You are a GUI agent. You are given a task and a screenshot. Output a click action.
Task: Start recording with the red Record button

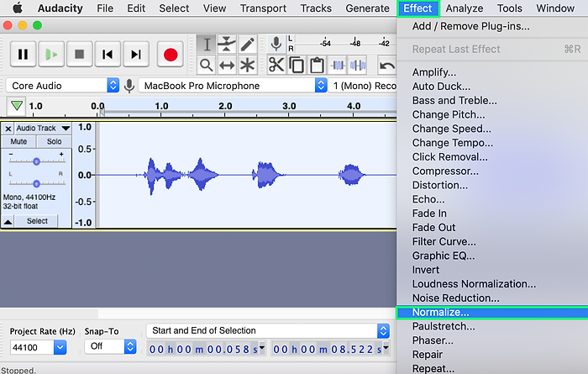click(171, 55)
